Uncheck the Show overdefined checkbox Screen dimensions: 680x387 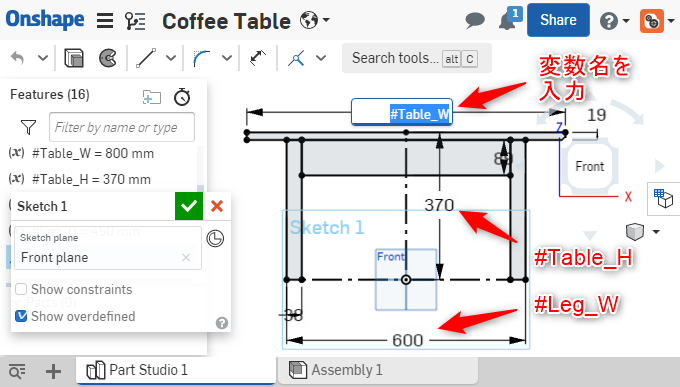tap(21, 316)
